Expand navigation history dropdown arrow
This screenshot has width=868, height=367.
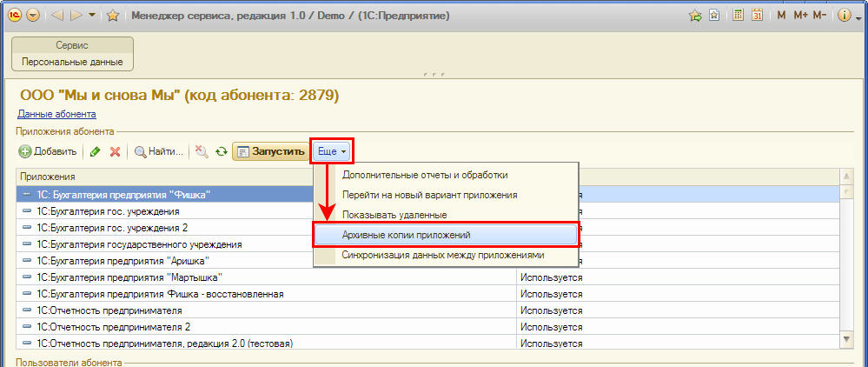click(92, 16)
